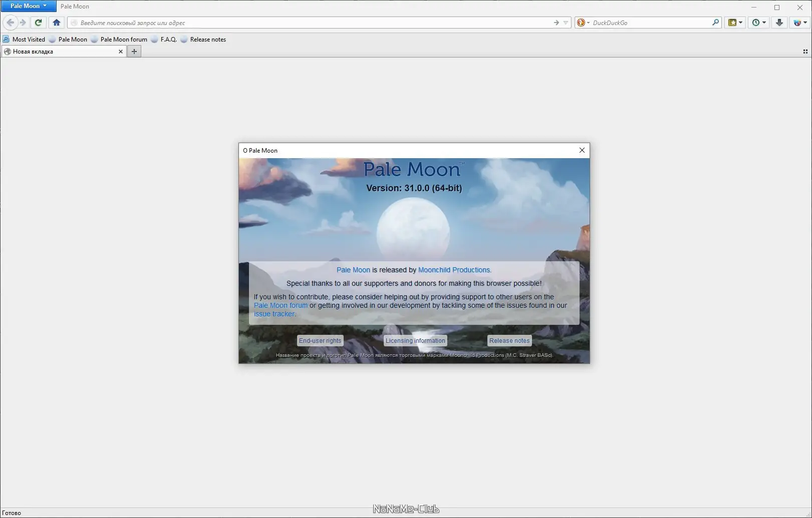This screenshot has height=518, width=812.
Task: Open the Pale Moon forum bookmark in bookmarks bar
Action: coord(119,40)
